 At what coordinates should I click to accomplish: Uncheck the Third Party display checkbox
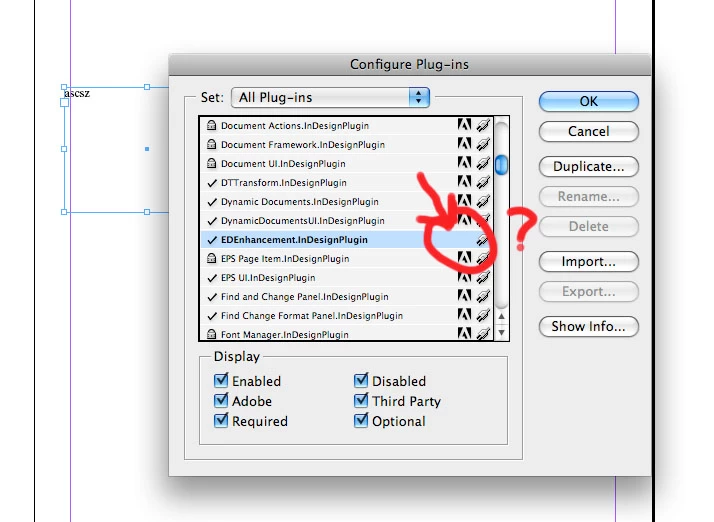(x=361, y=400)
